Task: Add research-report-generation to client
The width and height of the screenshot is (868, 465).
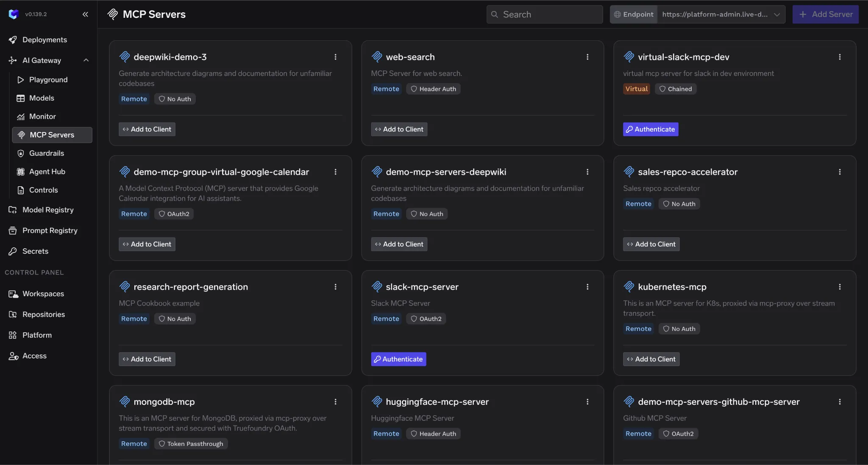Action: (x=147, y=359)
